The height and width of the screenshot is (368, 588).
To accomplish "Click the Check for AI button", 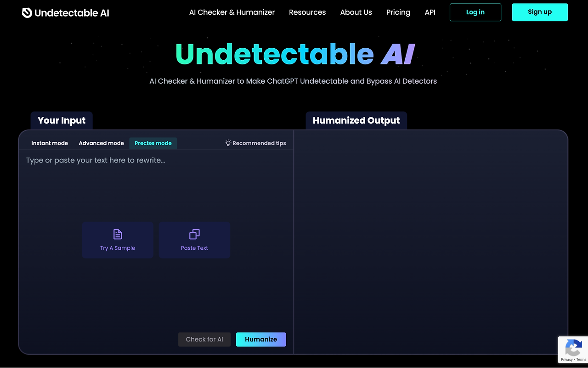I will coord(204,339).
